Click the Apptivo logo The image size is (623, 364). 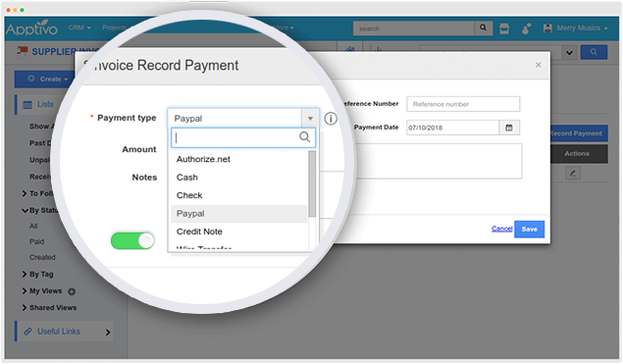31,28
